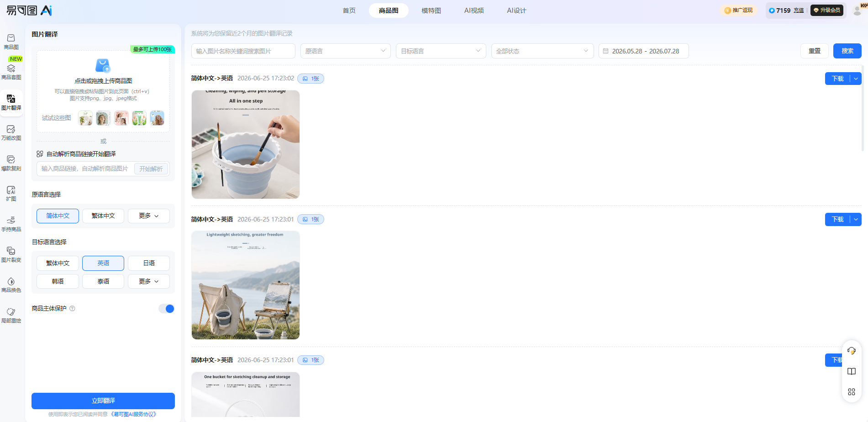
Task: Click the 开始解析 button
Action: [151, 169]
